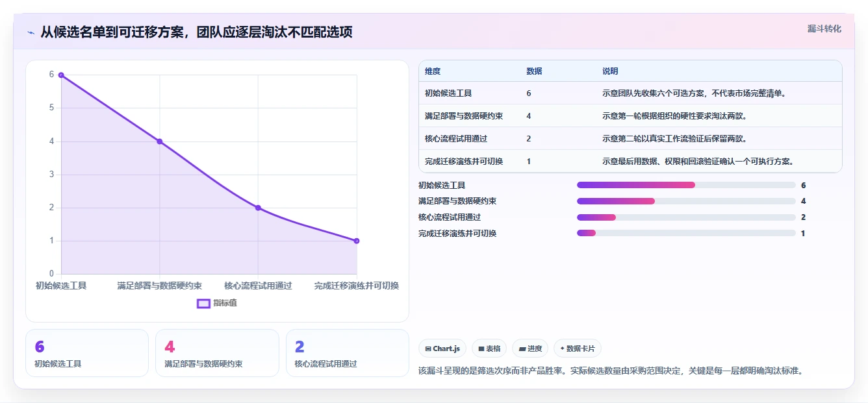Click the 数据 column header
Viewport: 868px width, 403px height.
[x=534, y=71]
